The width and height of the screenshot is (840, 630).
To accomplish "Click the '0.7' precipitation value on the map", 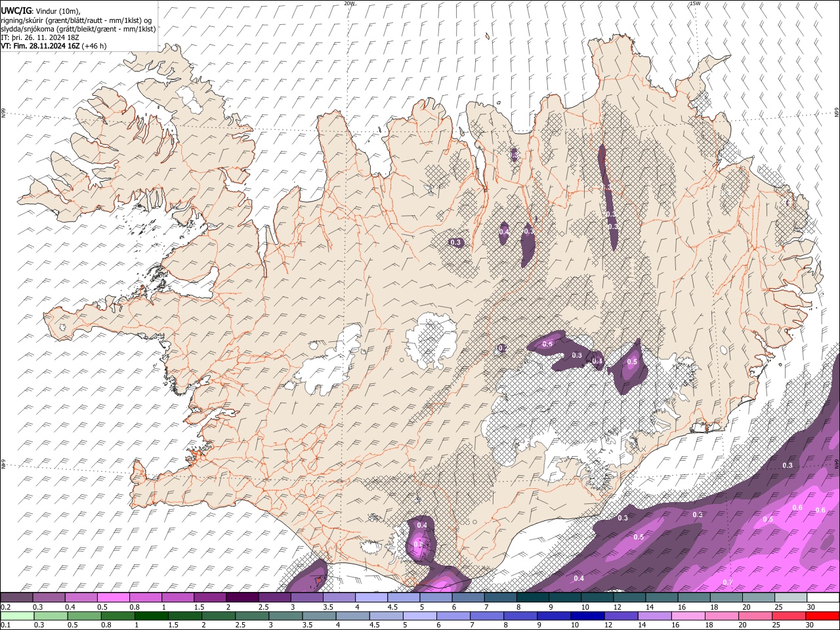I will coord(727,583).
